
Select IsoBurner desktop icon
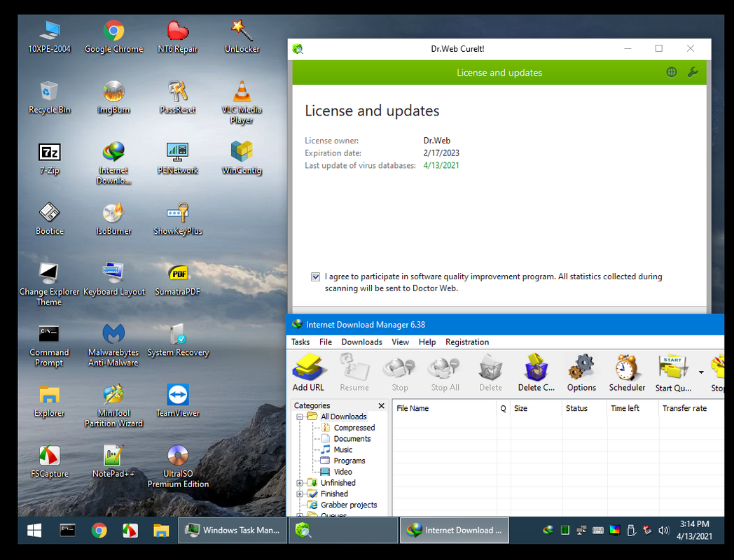(x=113, y=218)
